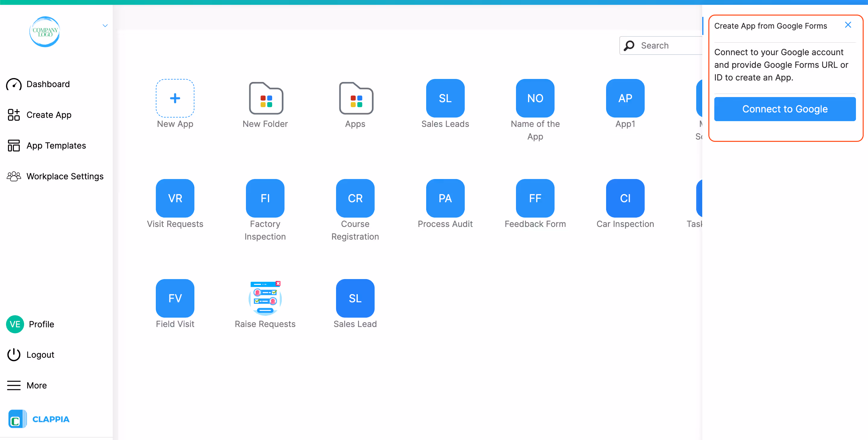Screen dimensions: 868x440
Task: Close the Create App from Google Forms popup
Action: tap(848, 25)
